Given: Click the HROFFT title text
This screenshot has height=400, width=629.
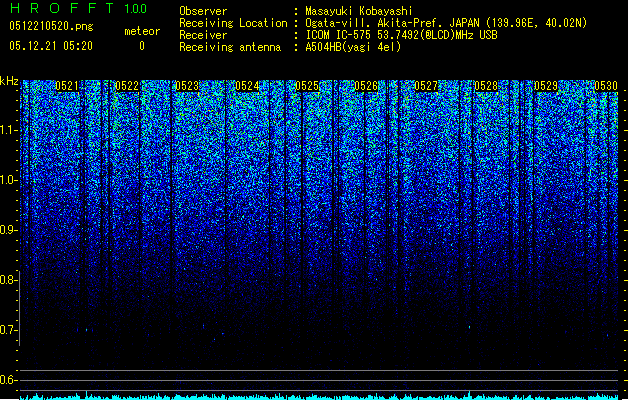Looking at the screenshot, I should point(62,8).
